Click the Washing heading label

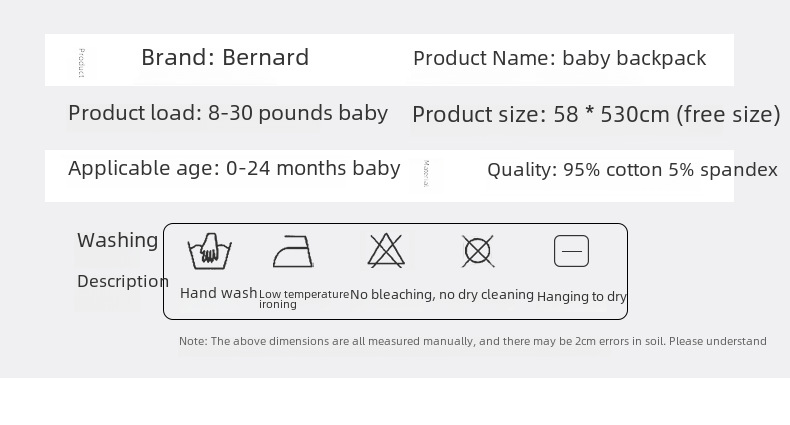[x=118, y=241]
